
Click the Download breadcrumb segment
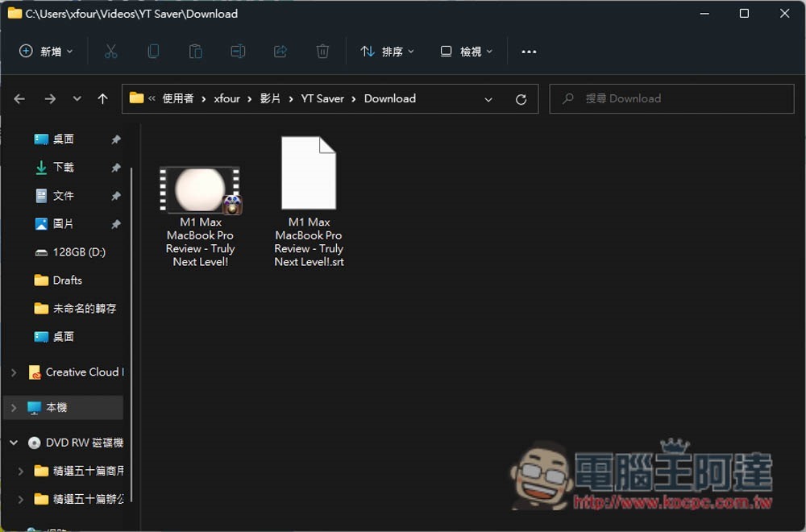point(389,98)
